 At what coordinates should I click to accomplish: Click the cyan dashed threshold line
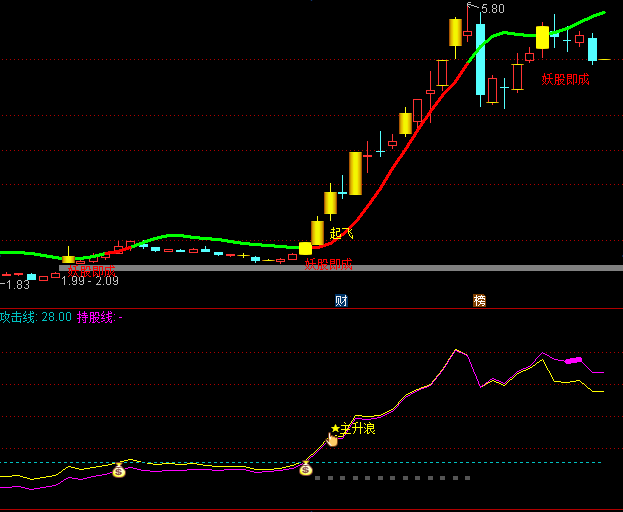(x=300, y=463)
